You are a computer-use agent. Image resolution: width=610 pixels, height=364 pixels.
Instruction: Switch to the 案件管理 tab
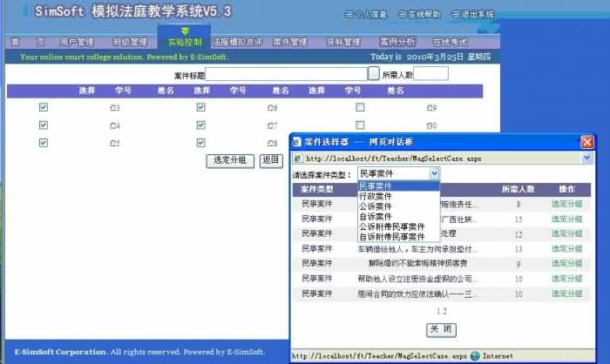click(x=289, y=42)
